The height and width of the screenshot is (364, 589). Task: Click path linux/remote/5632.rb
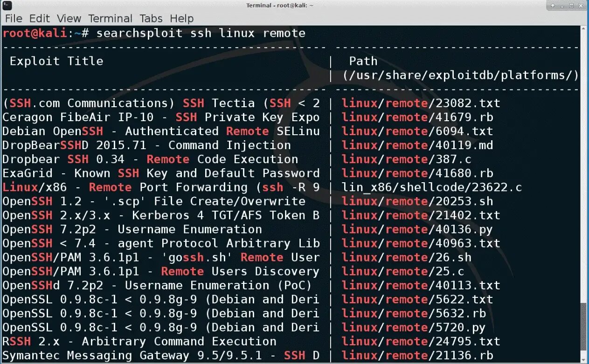click(414, 313)
